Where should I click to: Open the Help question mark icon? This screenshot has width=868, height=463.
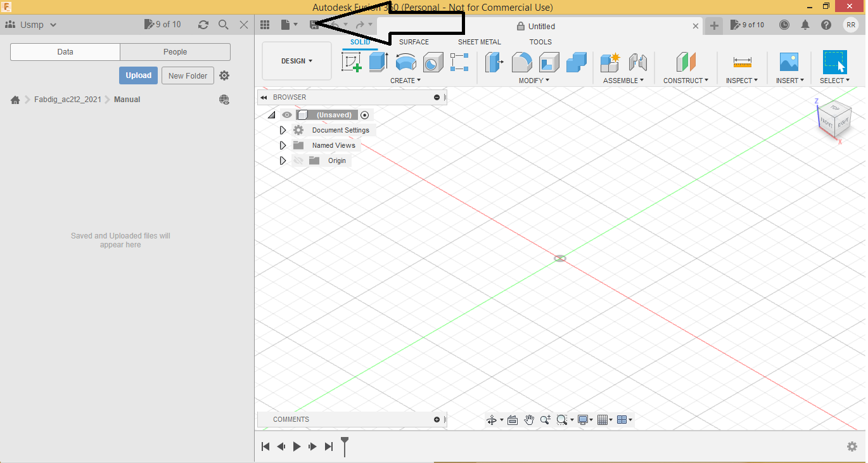[x=826, y=25]
